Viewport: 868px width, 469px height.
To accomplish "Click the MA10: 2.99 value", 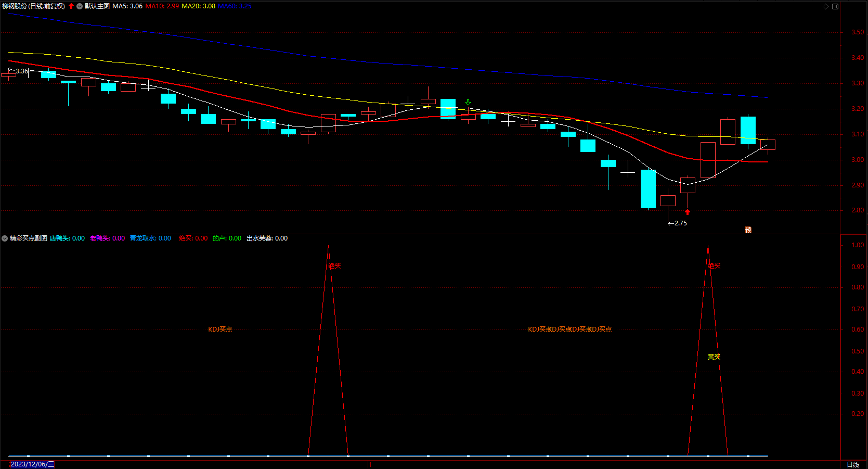I will 162,6.
